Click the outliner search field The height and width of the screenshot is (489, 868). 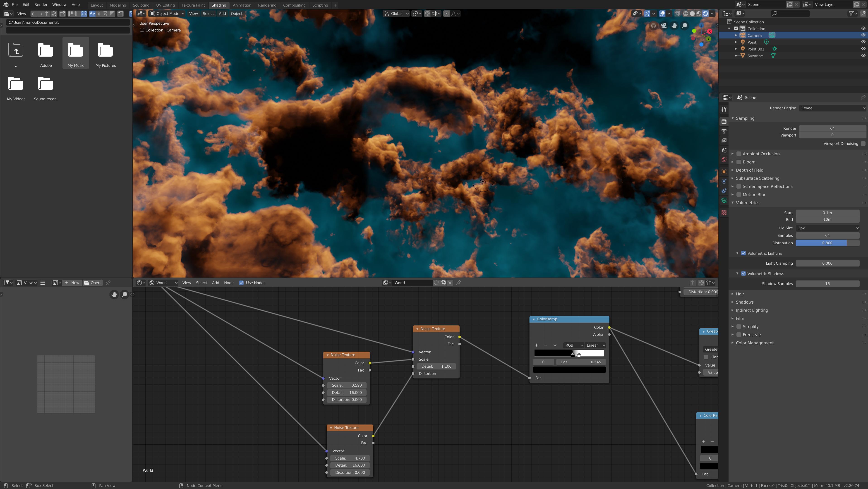click(x=790, y=14)
